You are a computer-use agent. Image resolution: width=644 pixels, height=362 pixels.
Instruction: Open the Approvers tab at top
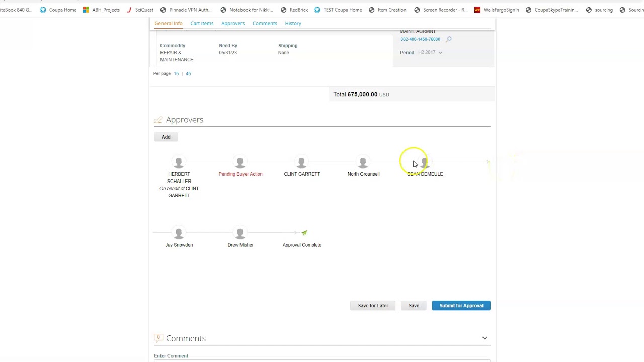pos(233,23)
